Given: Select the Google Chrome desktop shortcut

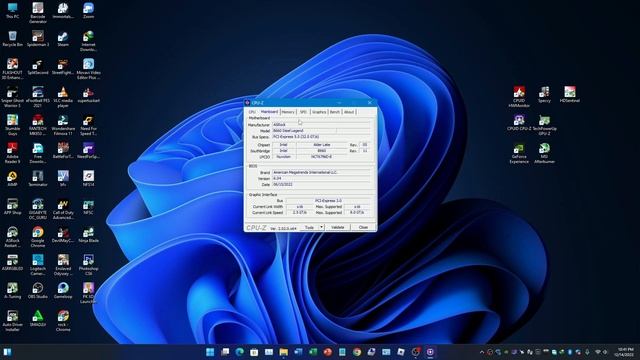Looking at the screenshot, I should [38, 237].
